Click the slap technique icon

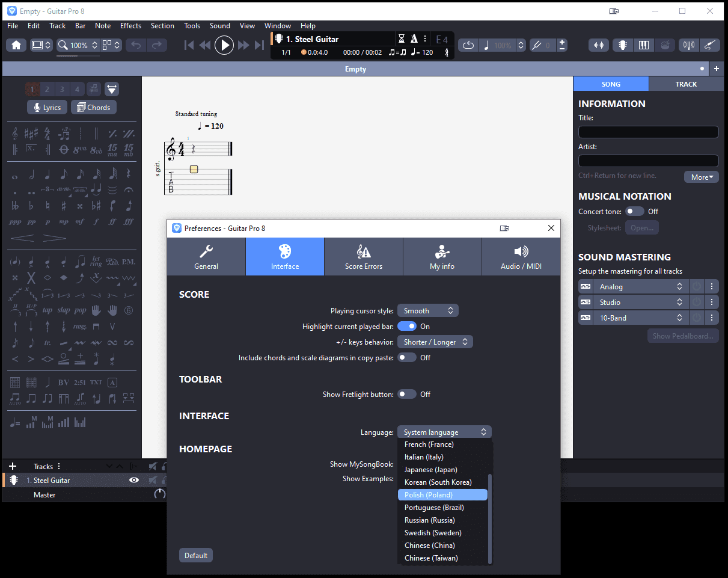(64, 310)
